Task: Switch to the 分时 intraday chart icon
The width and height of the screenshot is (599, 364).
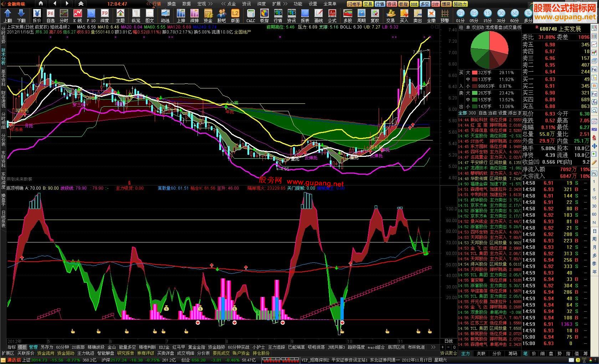Action: (64, 16)
